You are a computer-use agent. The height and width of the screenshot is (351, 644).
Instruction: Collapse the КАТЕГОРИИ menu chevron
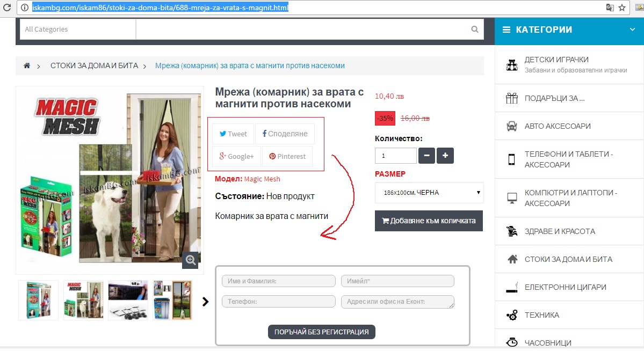pyautogui.click(x=632, y=30)
